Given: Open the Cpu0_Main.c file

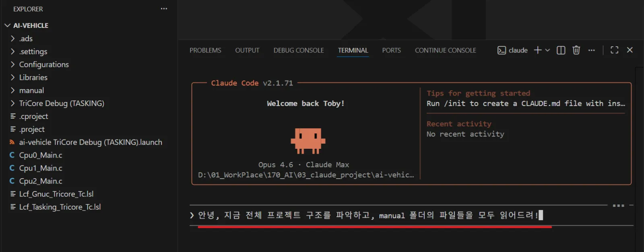Looking at the screenshot, I should coord(40,155).
